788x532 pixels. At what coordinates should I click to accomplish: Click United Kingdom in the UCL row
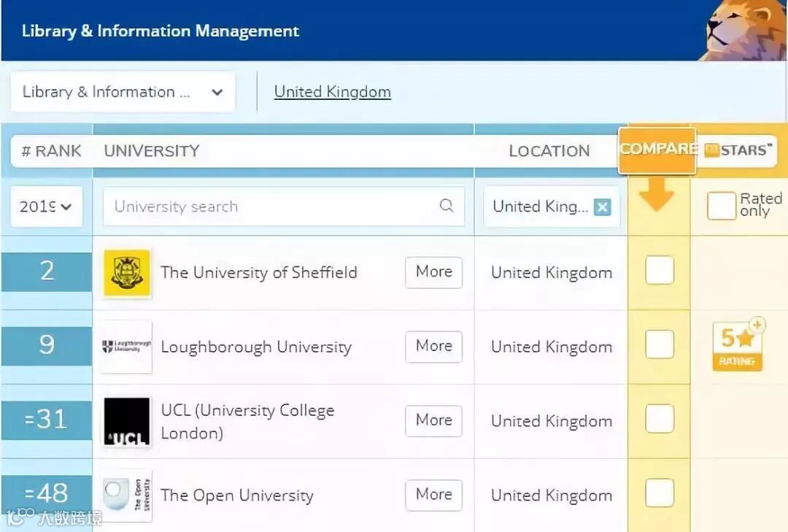click(x=552, y=421)
